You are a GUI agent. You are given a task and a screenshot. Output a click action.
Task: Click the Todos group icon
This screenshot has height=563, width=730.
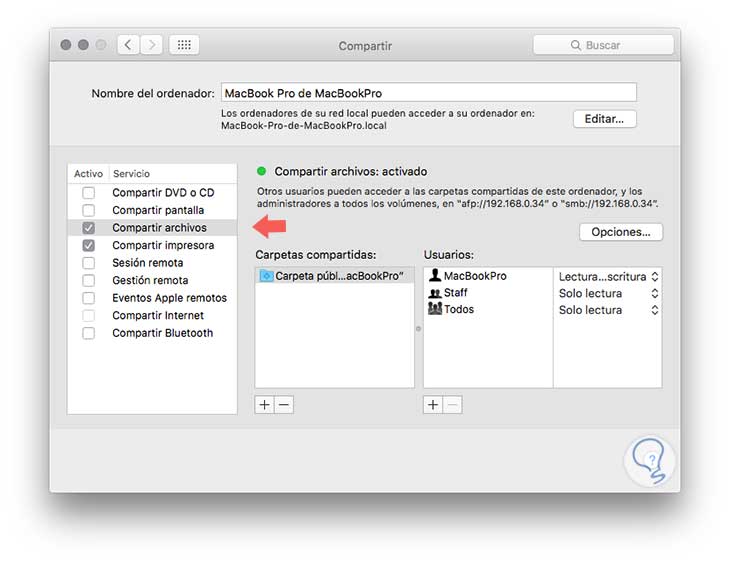click(435, 308)
